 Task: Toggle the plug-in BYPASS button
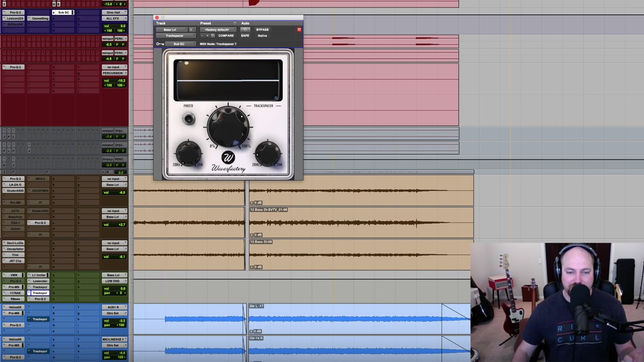(x=262, y=30)
